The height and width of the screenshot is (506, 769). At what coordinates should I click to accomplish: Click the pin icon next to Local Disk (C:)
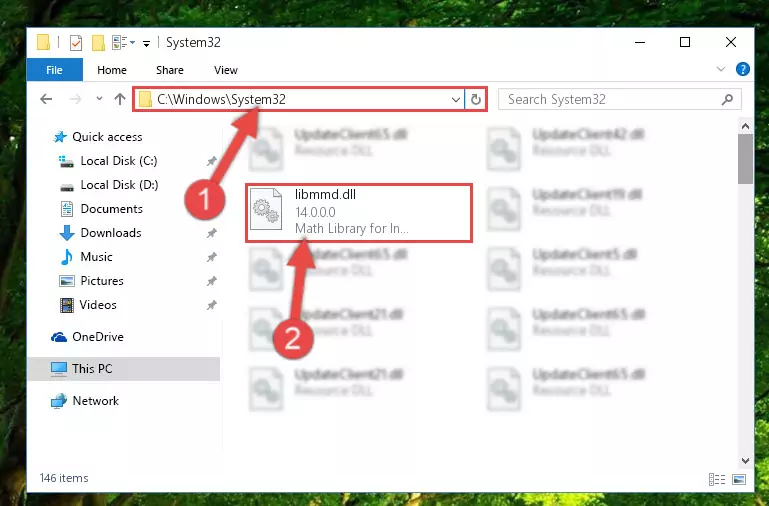tap(211, 161)
